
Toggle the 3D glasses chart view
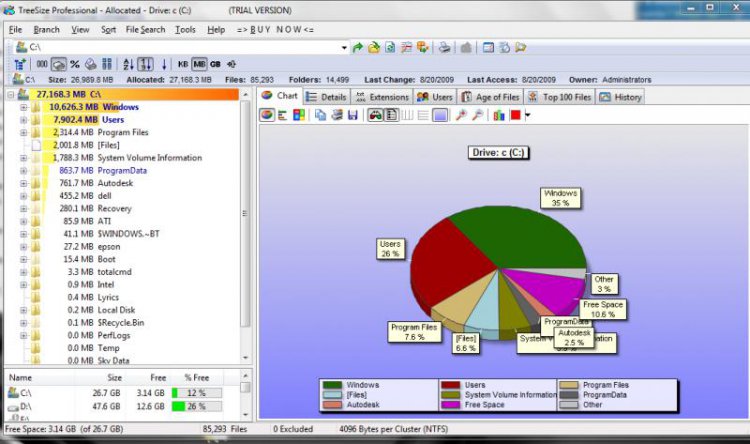coord(375,115)
